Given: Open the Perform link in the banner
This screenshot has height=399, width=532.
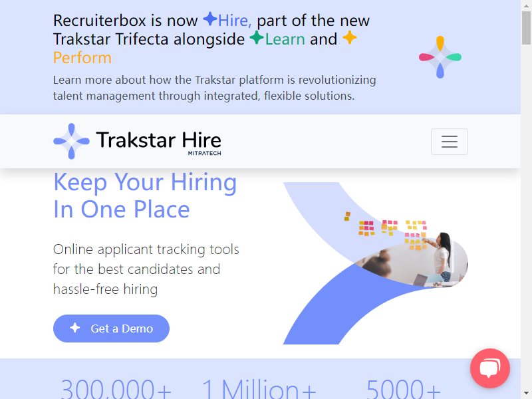Looking at the screenshot, I should pos(82,58).
